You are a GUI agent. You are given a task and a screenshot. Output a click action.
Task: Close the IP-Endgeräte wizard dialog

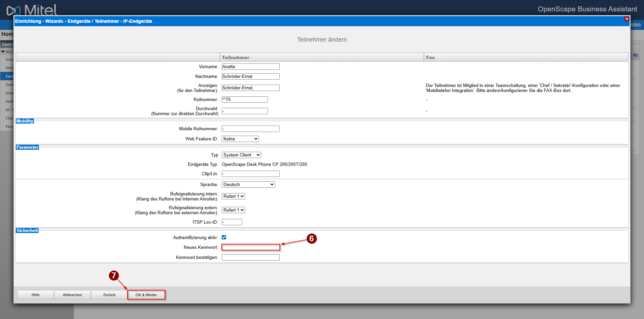(627, 19)
